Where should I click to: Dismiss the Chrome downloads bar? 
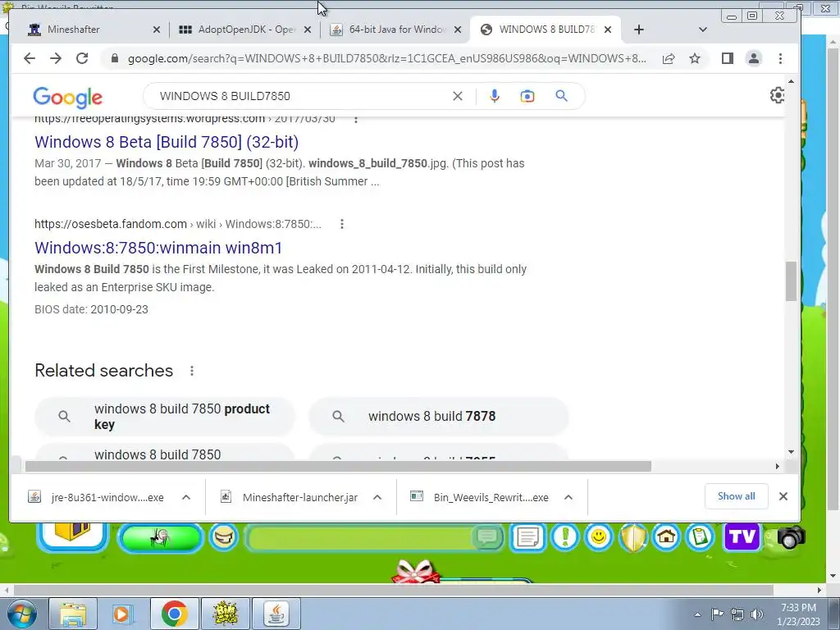[783, 496]
